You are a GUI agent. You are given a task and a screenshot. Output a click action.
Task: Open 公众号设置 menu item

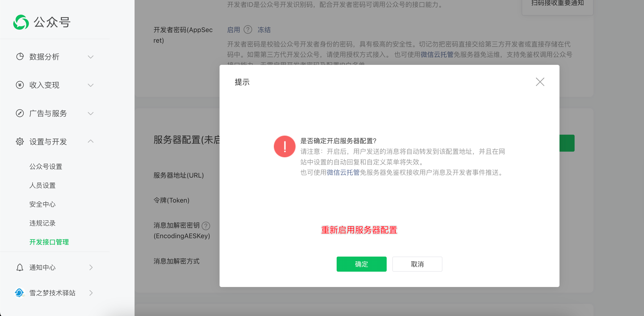(46, 166)
